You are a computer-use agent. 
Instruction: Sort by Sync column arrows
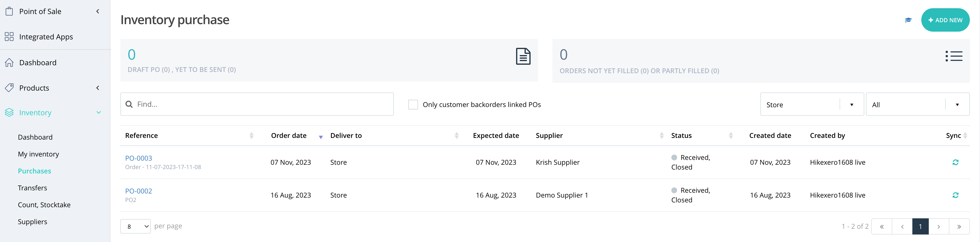pyautogui.click(x=966, y=135)
